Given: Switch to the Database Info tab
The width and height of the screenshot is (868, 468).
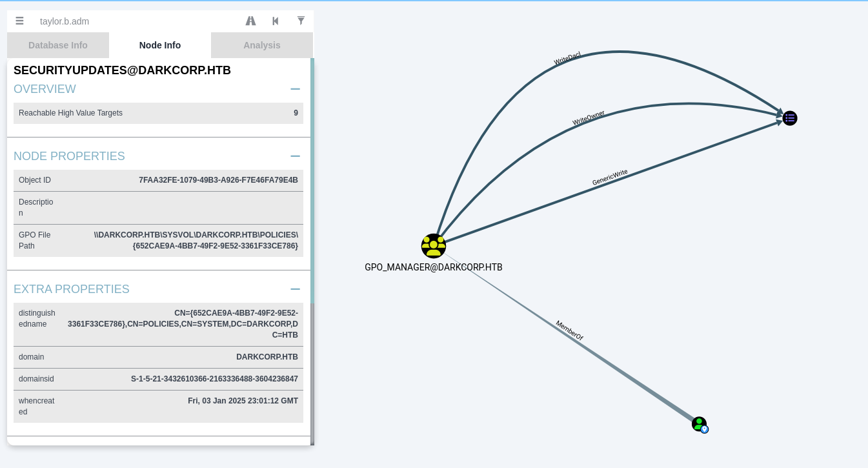Looking at the screenshot, I should click(x=58, y=45).
